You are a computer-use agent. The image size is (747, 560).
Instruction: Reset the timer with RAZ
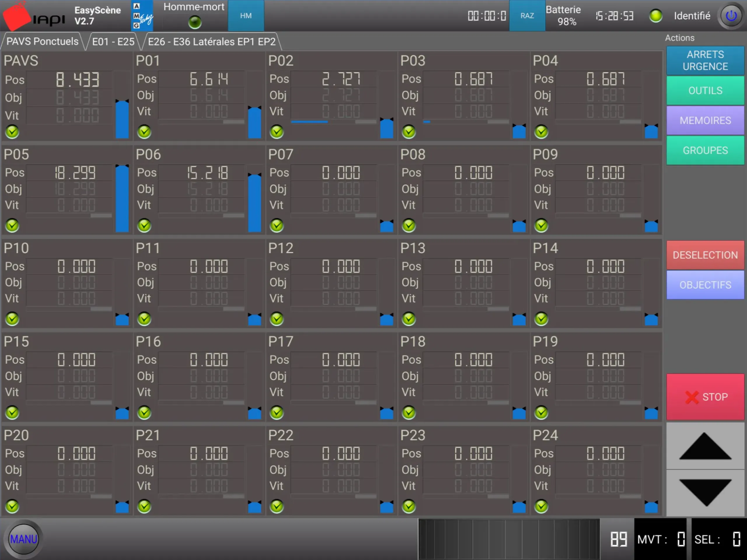[527, 15]
